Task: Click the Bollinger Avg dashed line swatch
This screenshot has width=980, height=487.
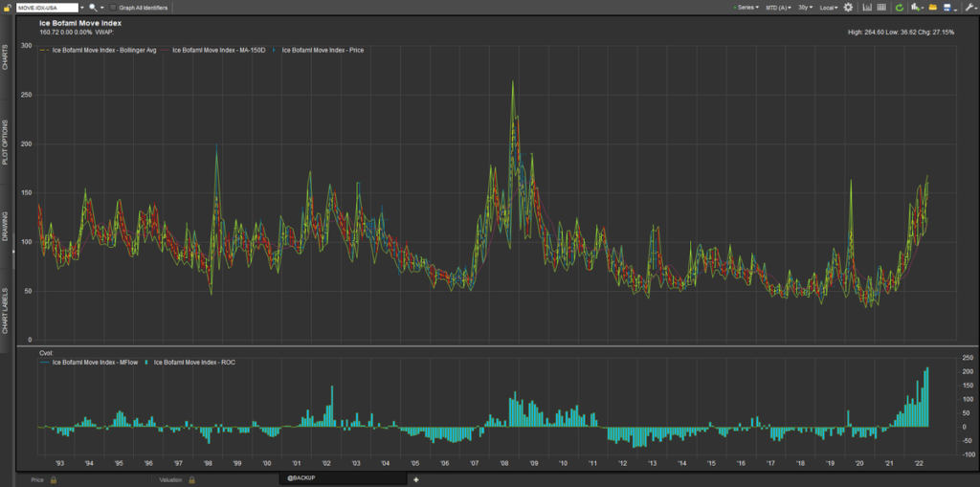Action: (x=44, y=50)
